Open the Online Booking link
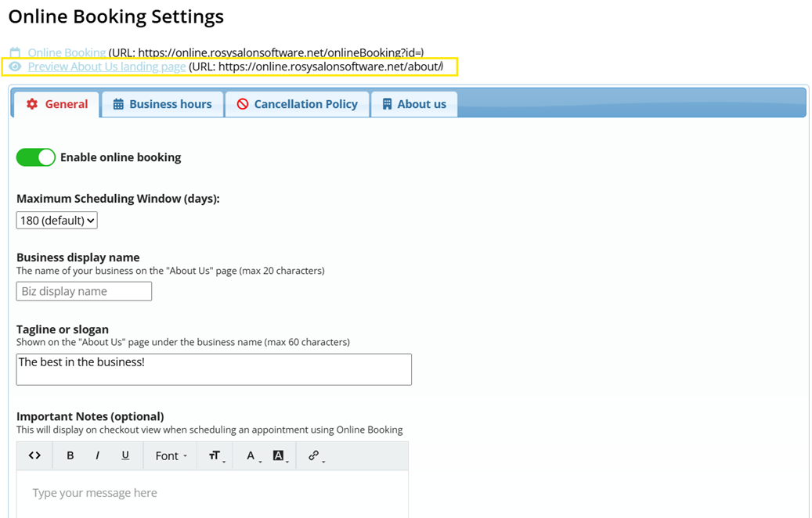 tap(67, 52)
